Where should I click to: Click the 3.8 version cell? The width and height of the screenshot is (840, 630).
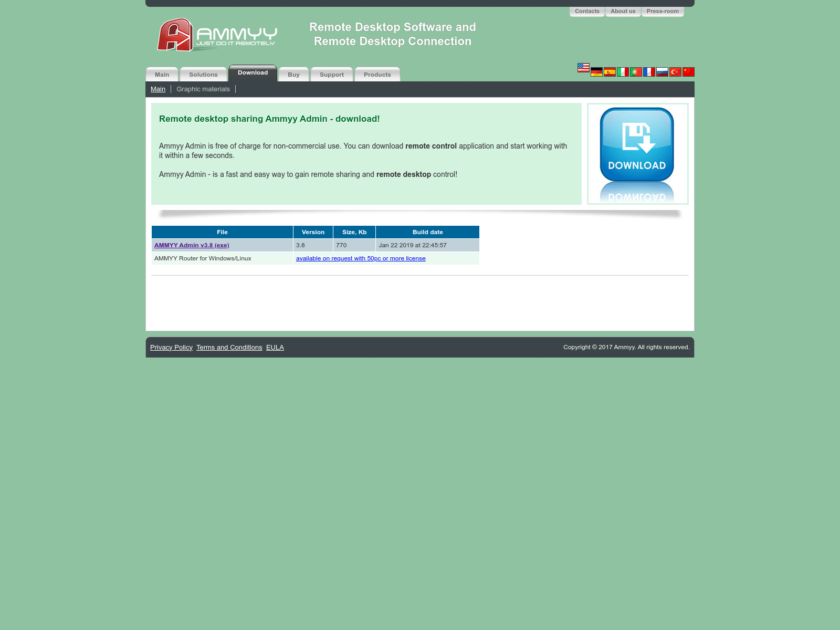click(x=313, y=245)
